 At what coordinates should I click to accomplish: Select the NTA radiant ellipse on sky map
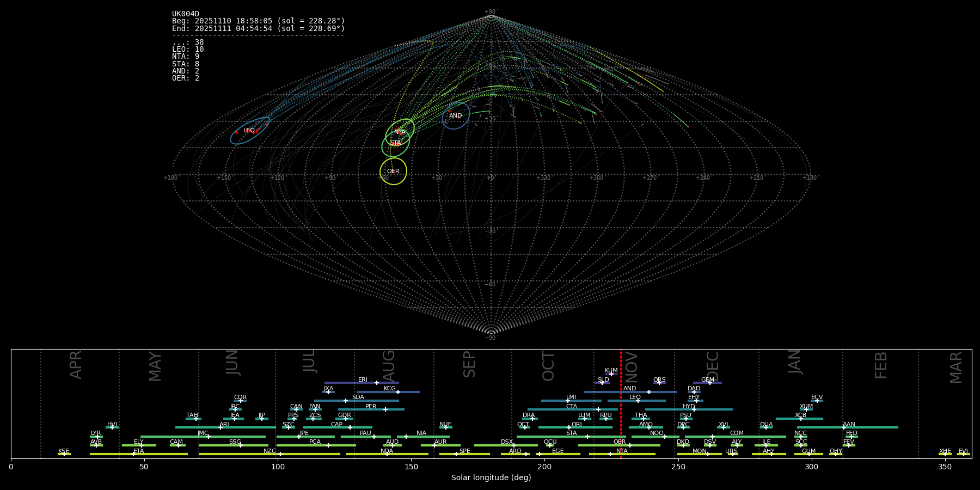pyautogui.click(x=400, y=132)
